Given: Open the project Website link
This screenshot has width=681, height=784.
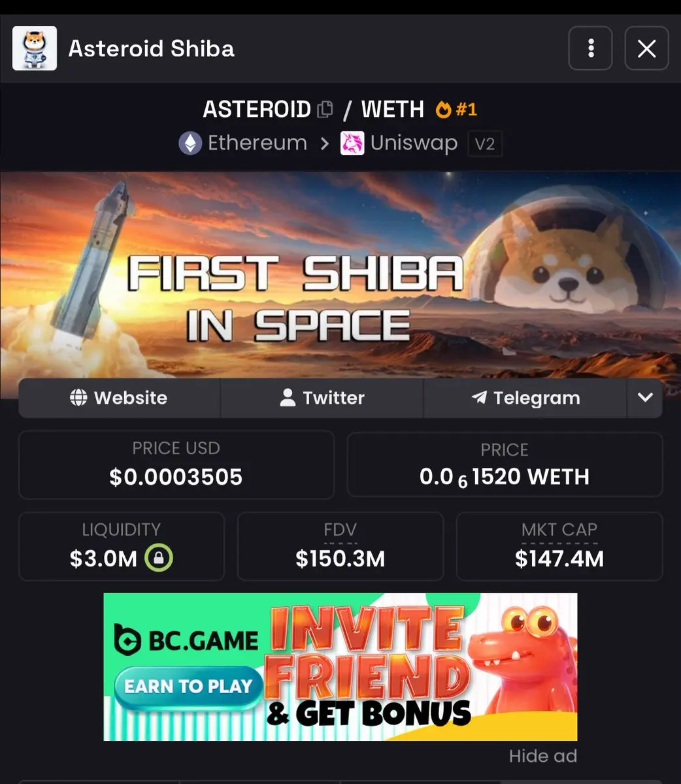Looking at the screenshot, I should (119, 398).
